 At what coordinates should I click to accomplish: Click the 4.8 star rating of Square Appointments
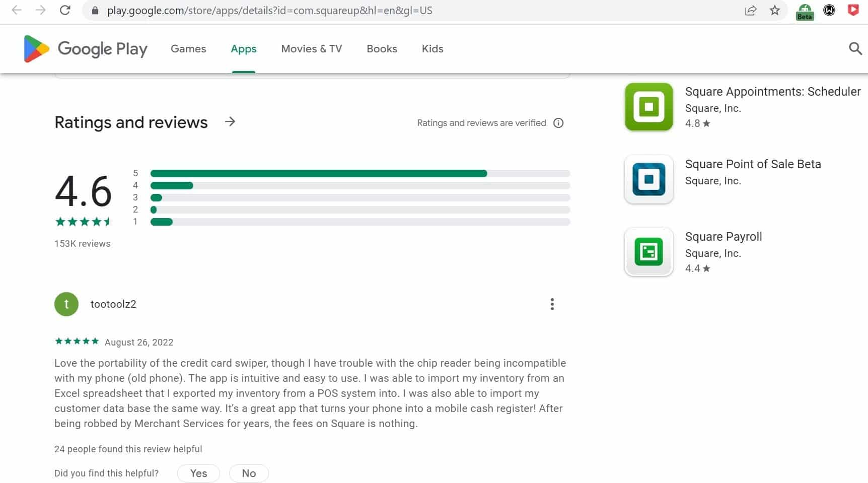[697, 123]
